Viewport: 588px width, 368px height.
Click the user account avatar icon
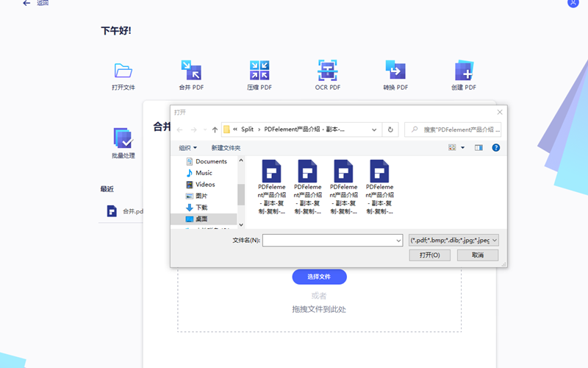573,4
